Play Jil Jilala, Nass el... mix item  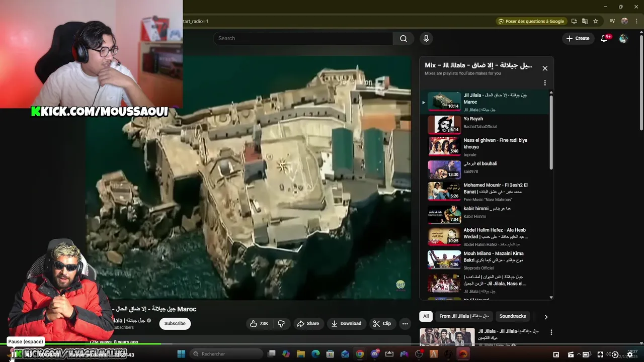486,283
